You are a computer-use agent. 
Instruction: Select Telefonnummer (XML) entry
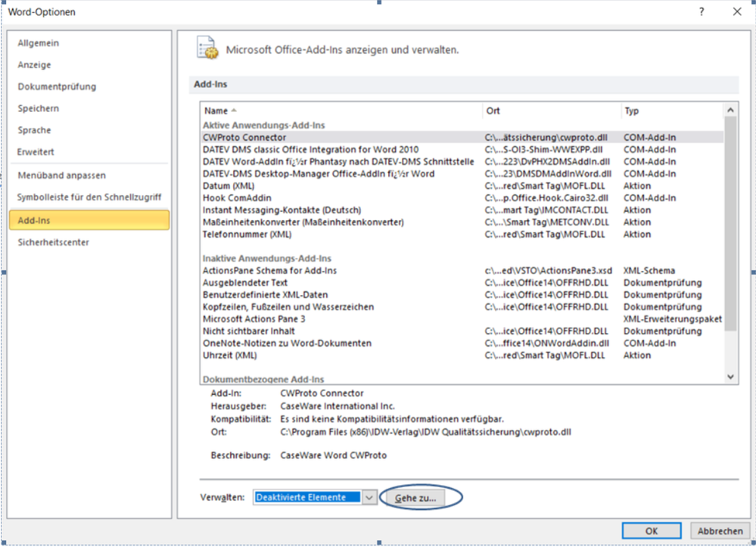[x=462, y=235]
